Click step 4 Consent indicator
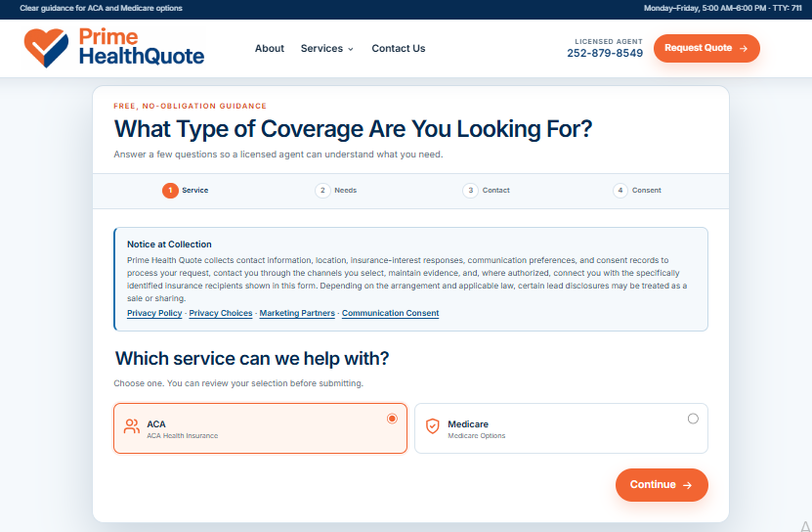 tap(636, 191)
